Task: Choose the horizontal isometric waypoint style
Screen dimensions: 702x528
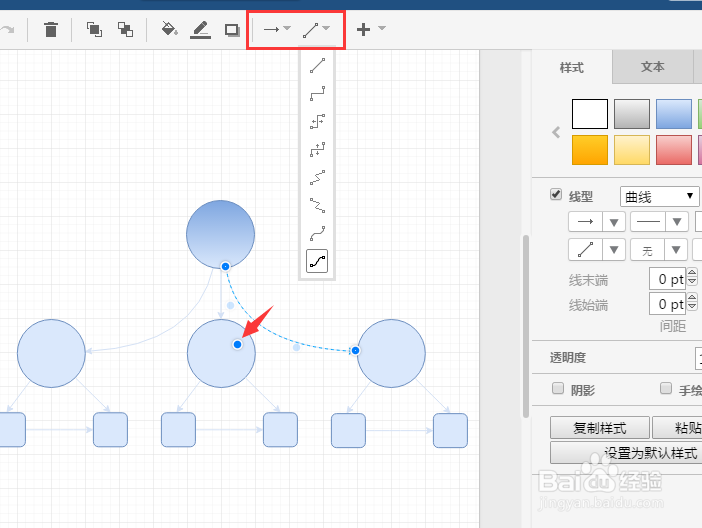Action: pyautogui.click(x=317, y=177)
